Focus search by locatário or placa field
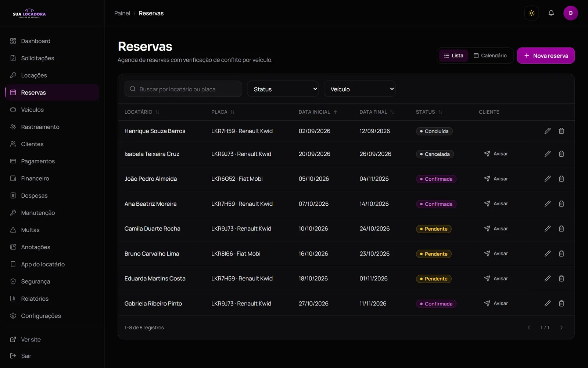 pos(183,89)
